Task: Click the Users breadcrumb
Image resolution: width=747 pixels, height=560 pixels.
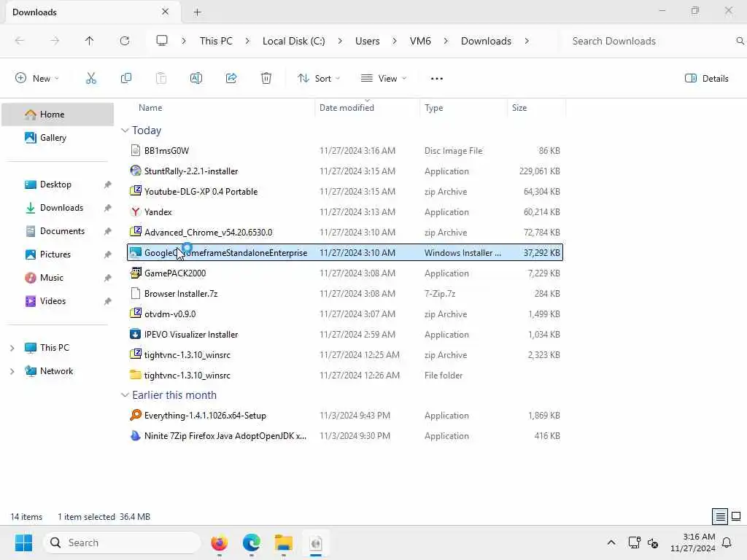Action: (x=368, y=41)
